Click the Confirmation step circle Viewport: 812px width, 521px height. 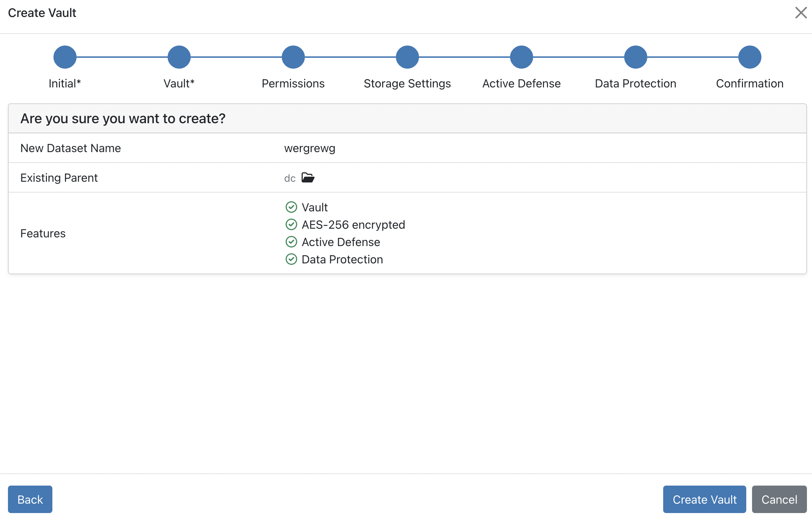coord(750,57)
